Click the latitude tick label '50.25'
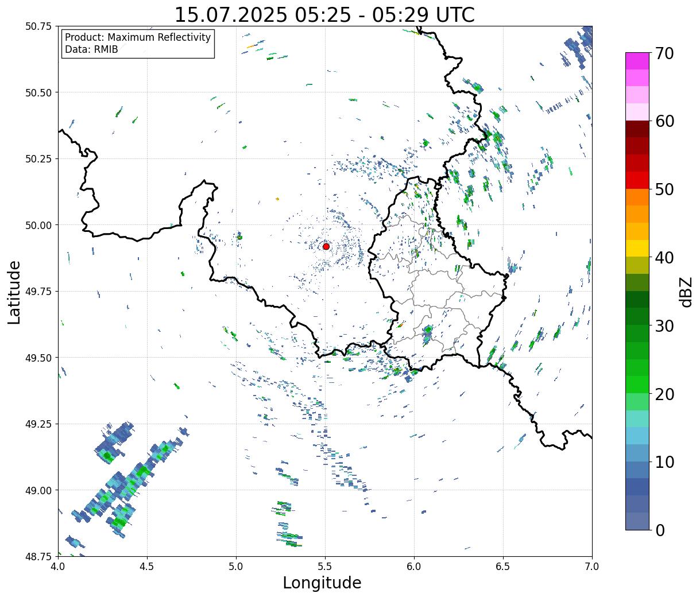 pyautogui.click(x=38, y=159)
